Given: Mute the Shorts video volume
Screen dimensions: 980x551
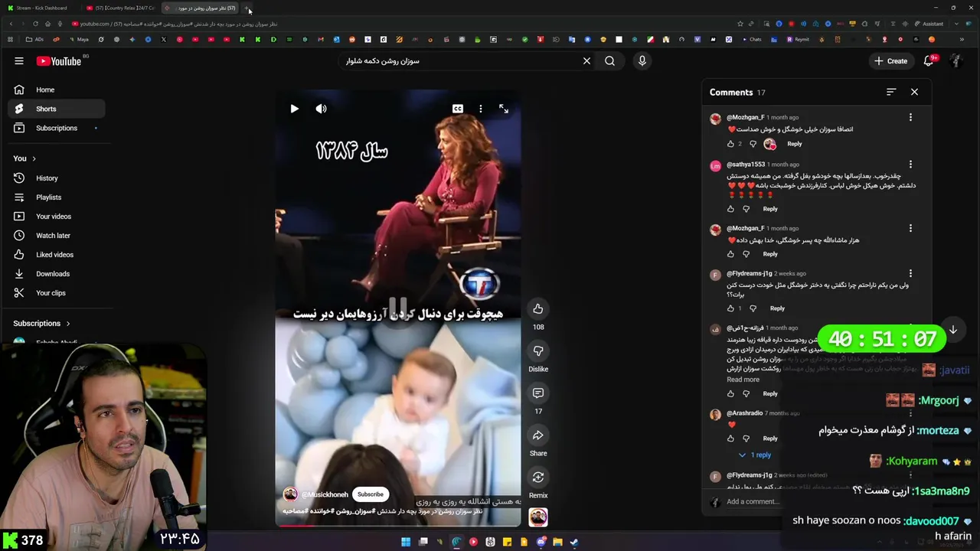Looking at the screenshot, I should point(321,109).
